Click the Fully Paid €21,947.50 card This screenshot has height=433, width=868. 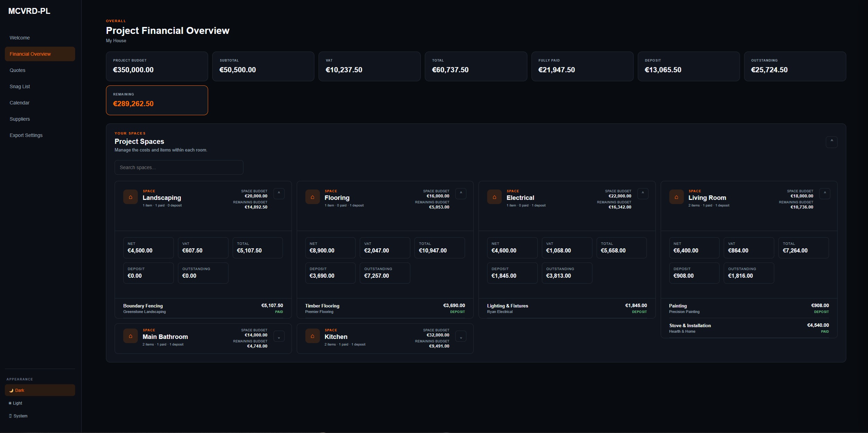point(582,66)
